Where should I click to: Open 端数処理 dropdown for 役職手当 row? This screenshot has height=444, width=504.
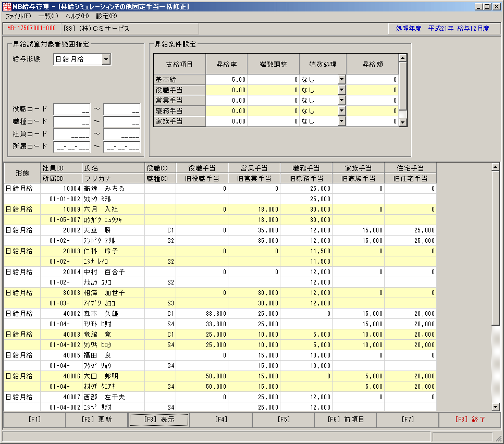[x=342, y=90]
